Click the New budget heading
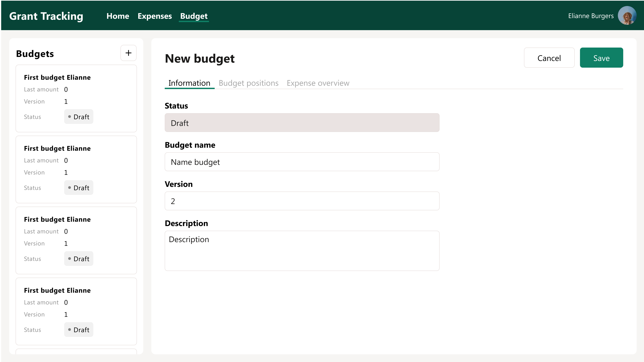This screenshot has height=362, width=644. [200, 59]
